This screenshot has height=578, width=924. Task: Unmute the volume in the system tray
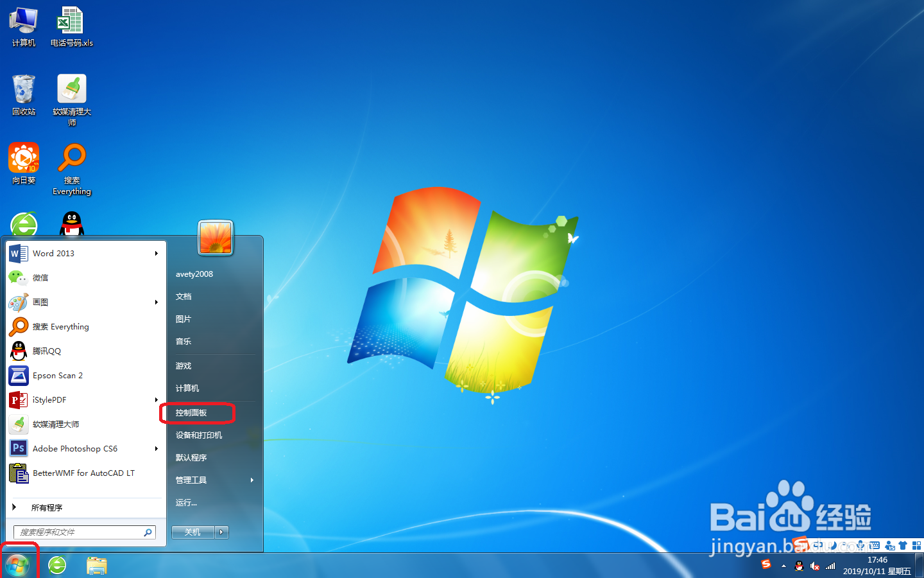click(815, 566)
